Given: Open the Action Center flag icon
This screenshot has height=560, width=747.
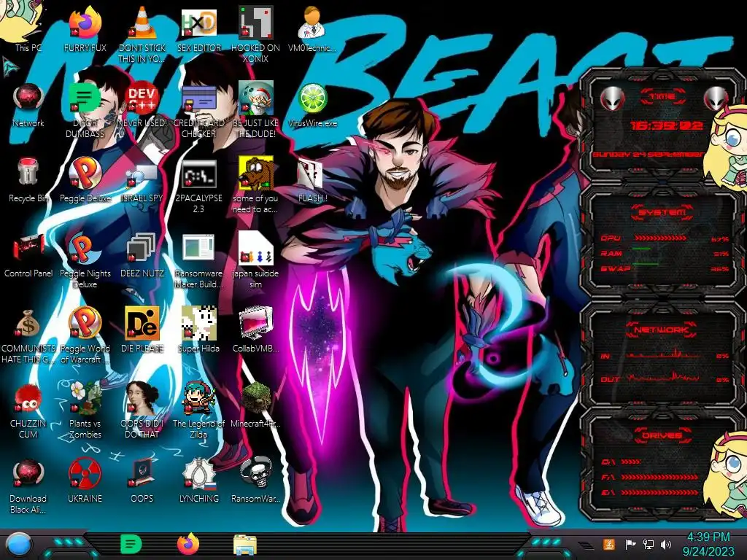Looking at the screenshot, I should point(630,544).
